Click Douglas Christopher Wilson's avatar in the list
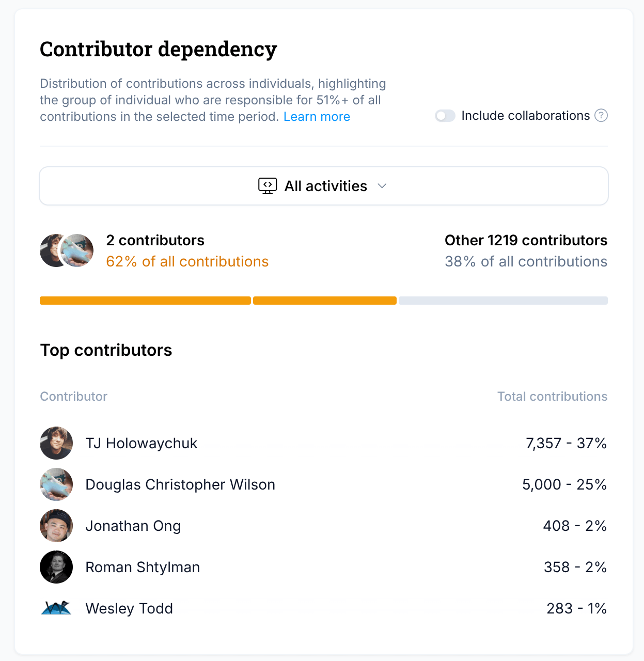The image size is (644, 661). click(56, 484)
